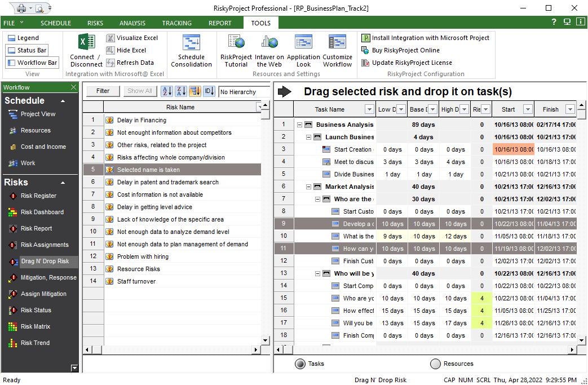This screenshot has width=588, height=385.
Task: Click the Filter button
Action: click(103, 91)
